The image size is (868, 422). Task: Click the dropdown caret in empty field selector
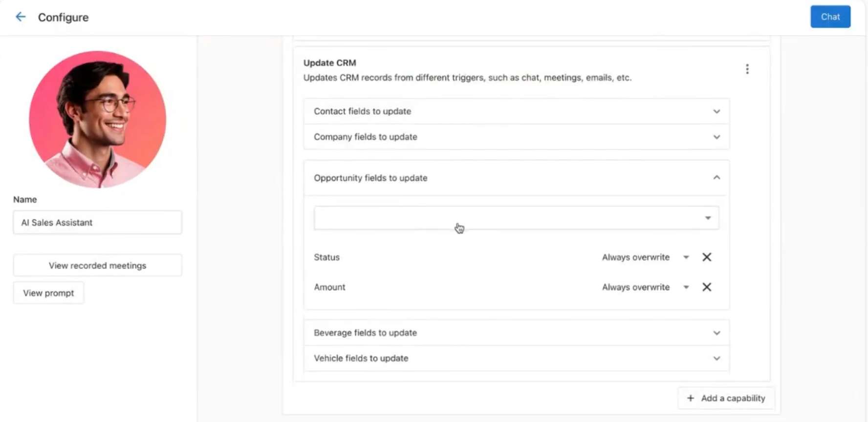tap(708, 218)
